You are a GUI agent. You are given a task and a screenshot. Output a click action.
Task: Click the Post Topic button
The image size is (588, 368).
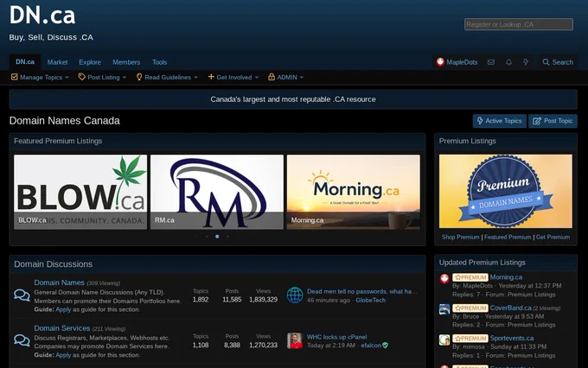[x=553, y=121]
